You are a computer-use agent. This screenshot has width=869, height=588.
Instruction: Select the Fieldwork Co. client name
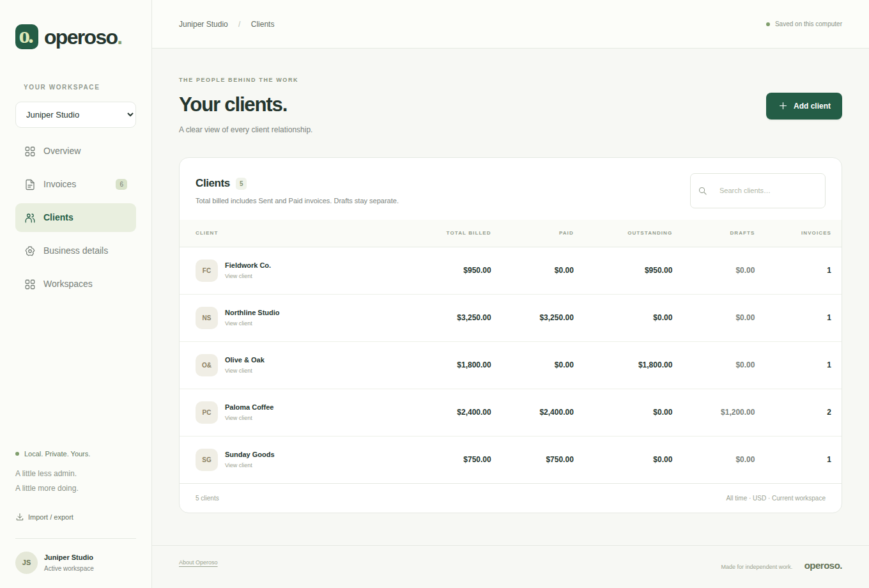click(248, 265)
